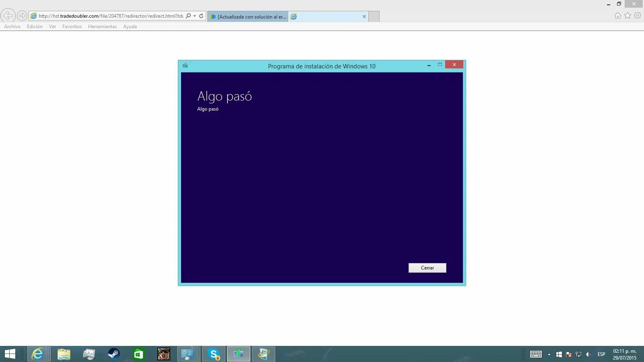644x362 pixels.
Task: Minimize the Internet Explorer window
Action: point(609,4)
